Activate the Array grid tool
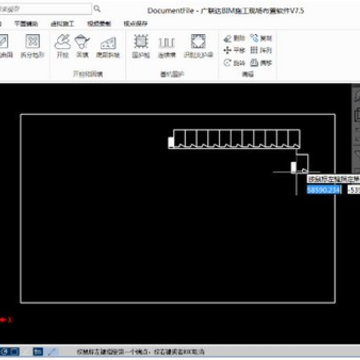This screenshot has width=360, height=360. [x=261, y=51]
